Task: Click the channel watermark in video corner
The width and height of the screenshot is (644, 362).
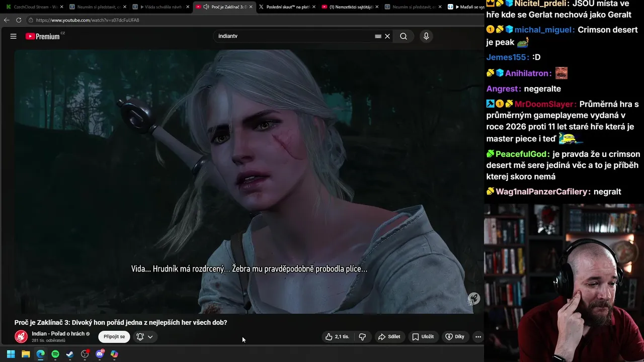Action: coord(473,299)
